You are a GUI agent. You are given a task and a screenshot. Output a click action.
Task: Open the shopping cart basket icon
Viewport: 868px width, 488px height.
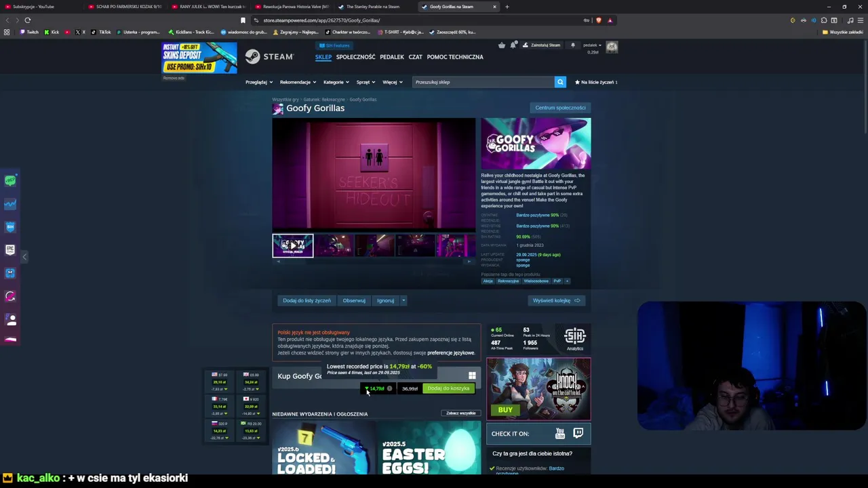tap(502, 45)
